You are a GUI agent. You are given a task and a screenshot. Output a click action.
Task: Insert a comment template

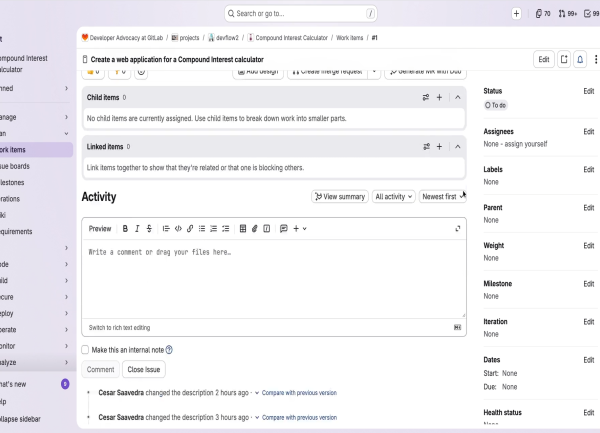(284, 229)
